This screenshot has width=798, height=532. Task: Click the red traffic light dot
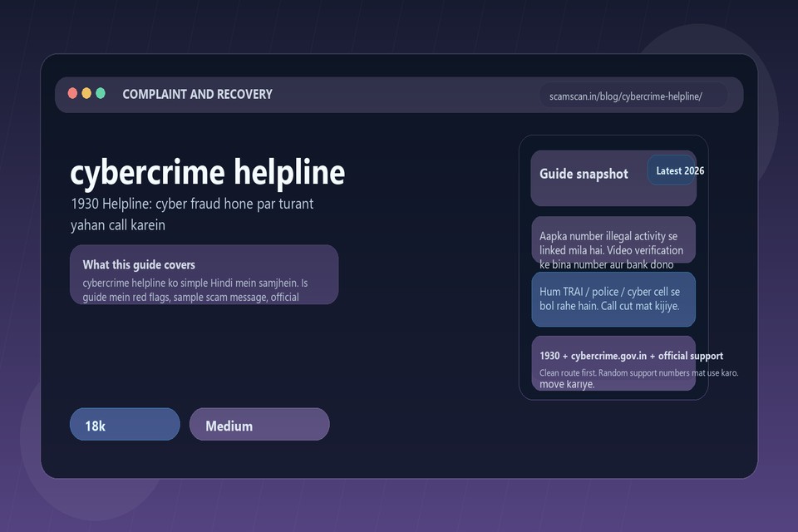coord(72,92)
